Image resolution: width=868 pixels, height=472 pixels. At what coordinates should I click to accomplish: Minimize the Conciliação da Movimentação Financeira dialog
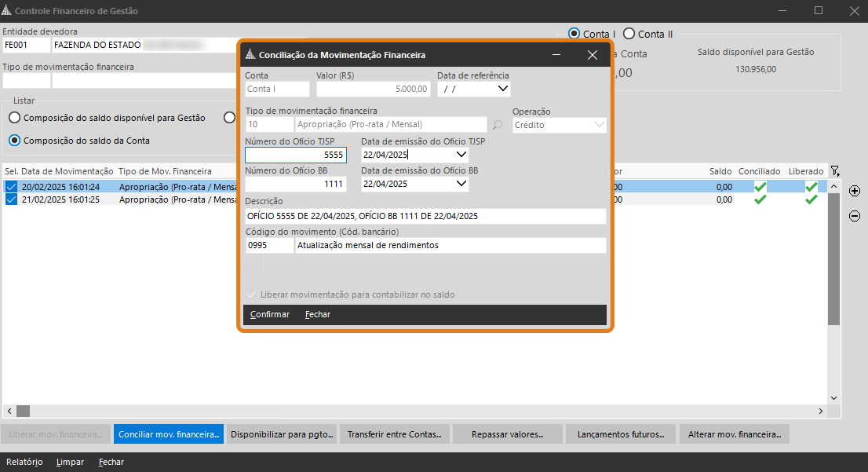pyautogui.click(x=556, y=55)
